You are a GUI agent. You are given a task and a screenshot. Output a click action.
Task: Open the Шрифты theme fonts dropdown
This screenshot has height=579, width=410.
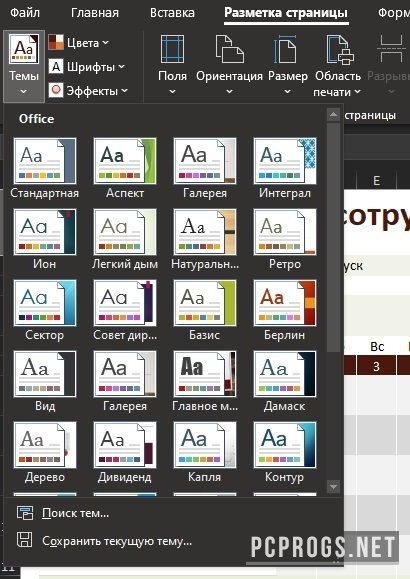87,67
